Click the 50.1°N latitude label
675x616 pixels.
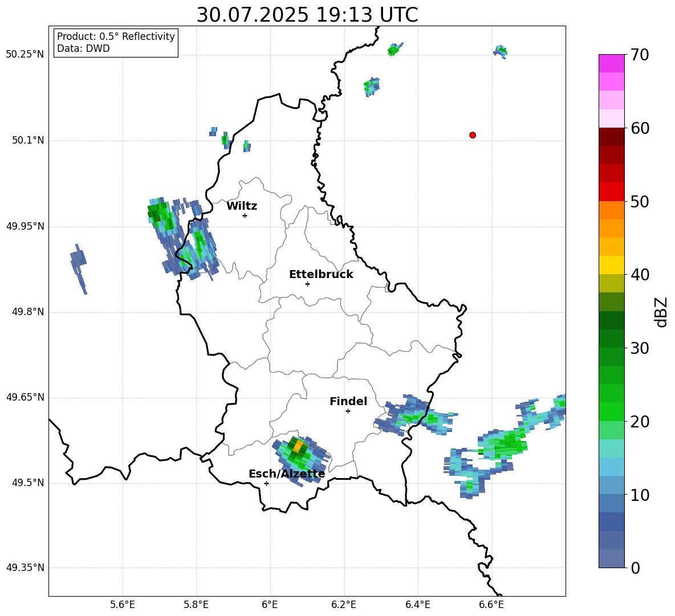click(x=28, y=141)
